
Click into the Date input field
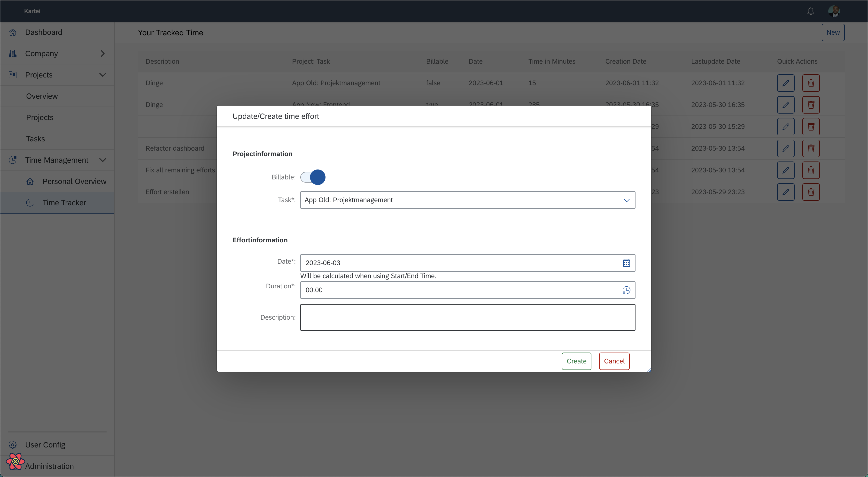[467, 263]
